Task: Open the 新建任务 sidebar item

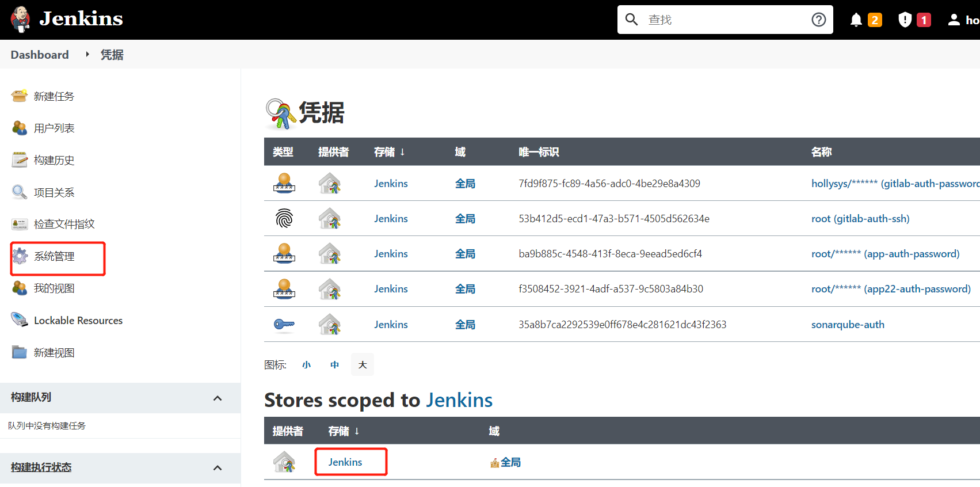Action: pyautogui.click(x=54, y=96)
